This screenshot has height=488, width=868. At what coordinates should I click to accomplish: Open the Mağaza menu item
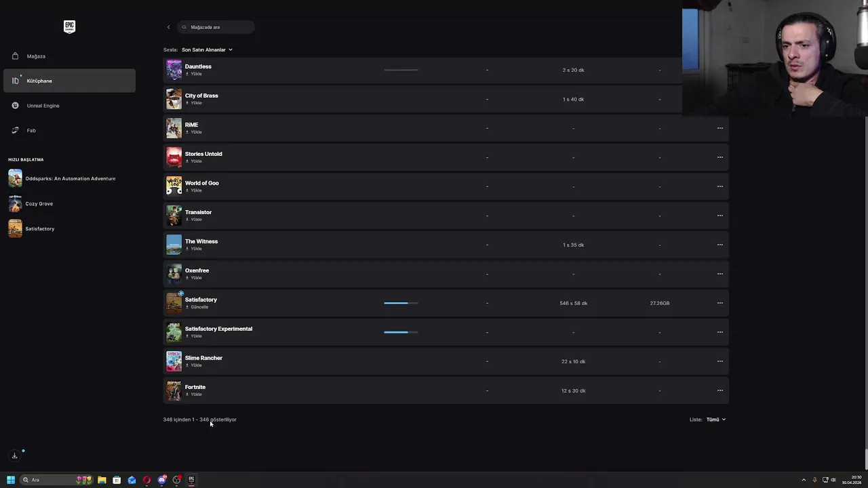tap(69, 56)
